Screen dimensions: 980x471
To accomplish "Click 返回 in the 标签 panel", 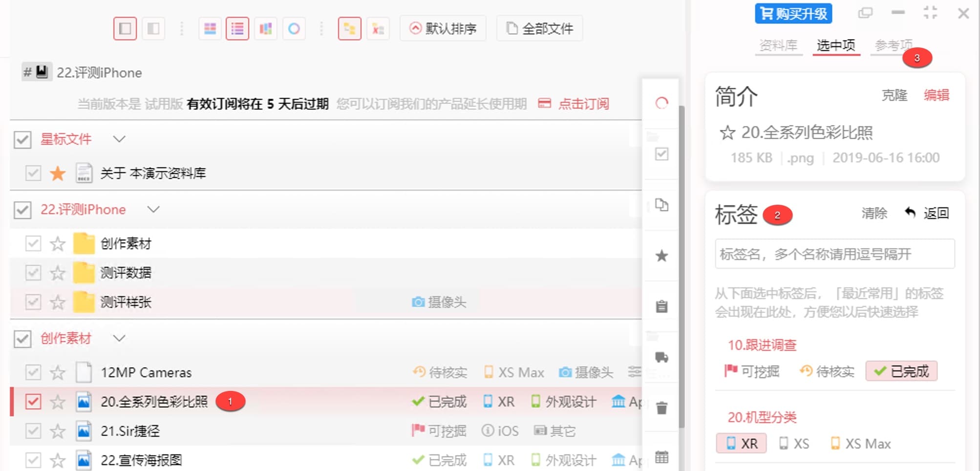I will [x=927, y=213].
